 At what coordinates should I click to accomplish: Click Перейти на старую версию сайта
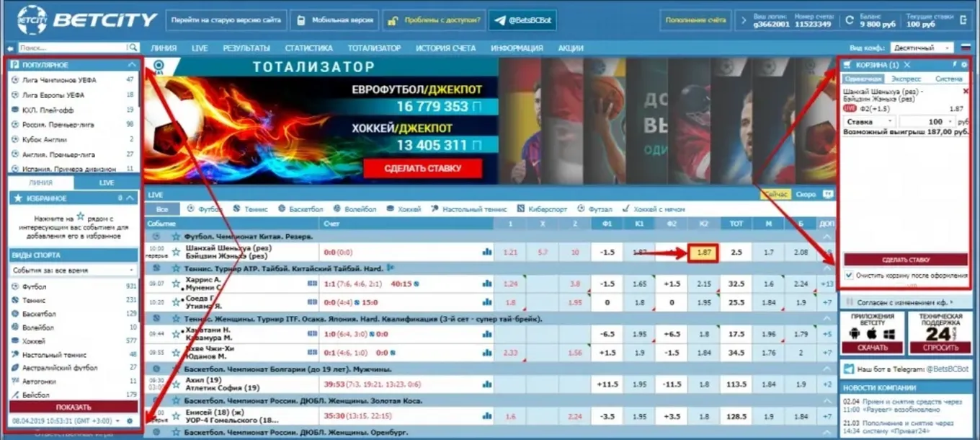click(226, 20)
